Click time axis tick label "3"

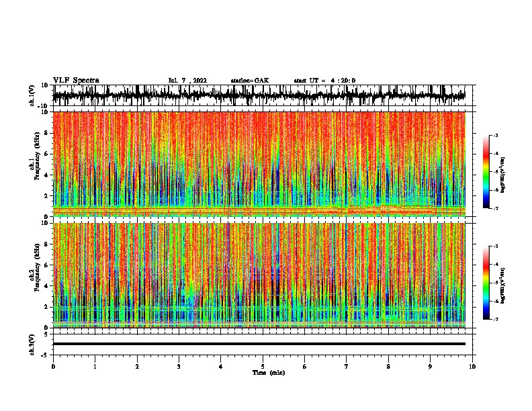[179, 366]
